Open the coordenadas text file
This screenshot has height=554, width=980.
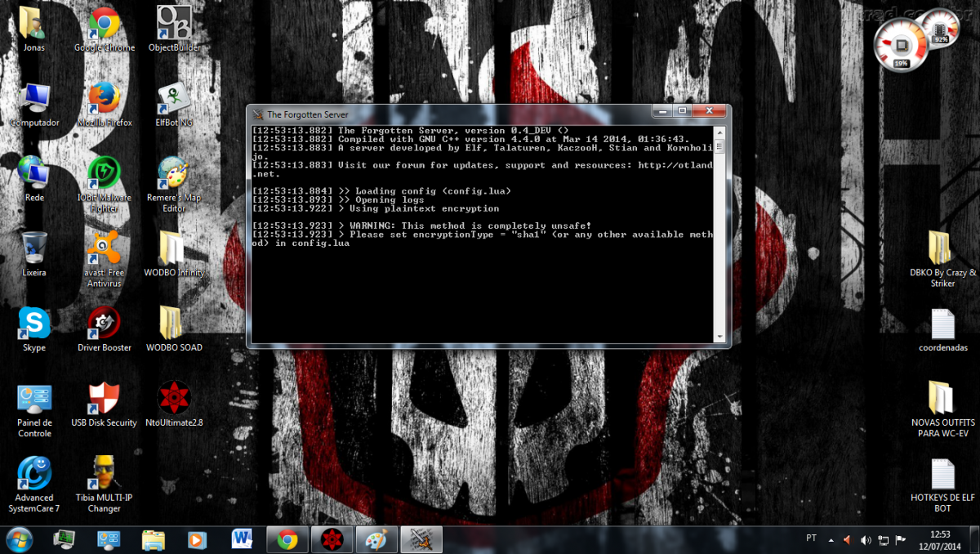[x=942, y=329]
